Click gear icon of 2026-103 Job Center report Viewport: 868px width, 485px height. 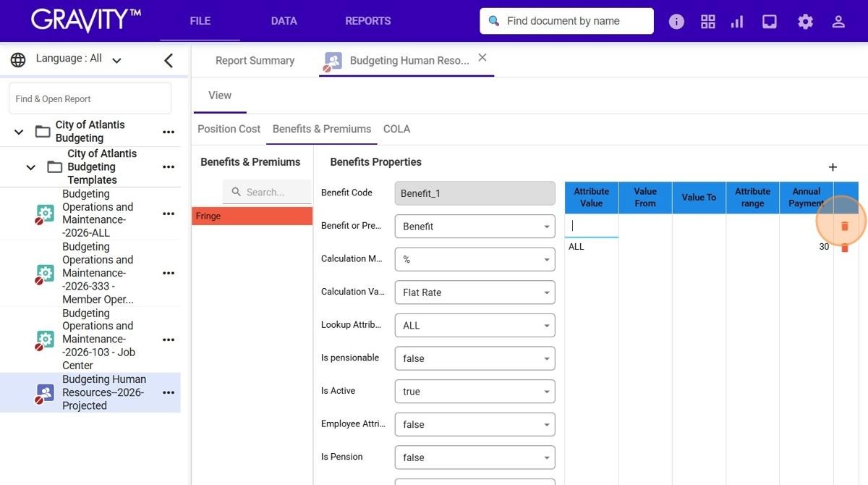(45, 339)
